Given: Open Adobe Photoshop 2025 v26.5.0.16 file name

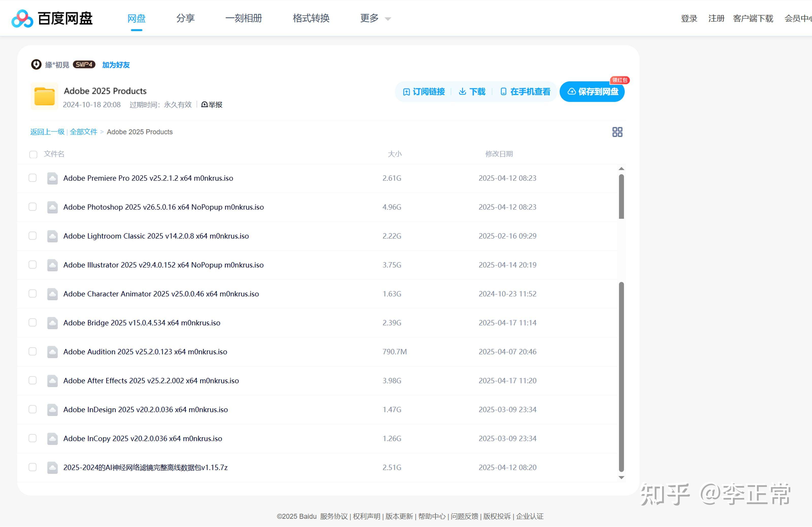Looking at the screenshot, I should 163,207.
